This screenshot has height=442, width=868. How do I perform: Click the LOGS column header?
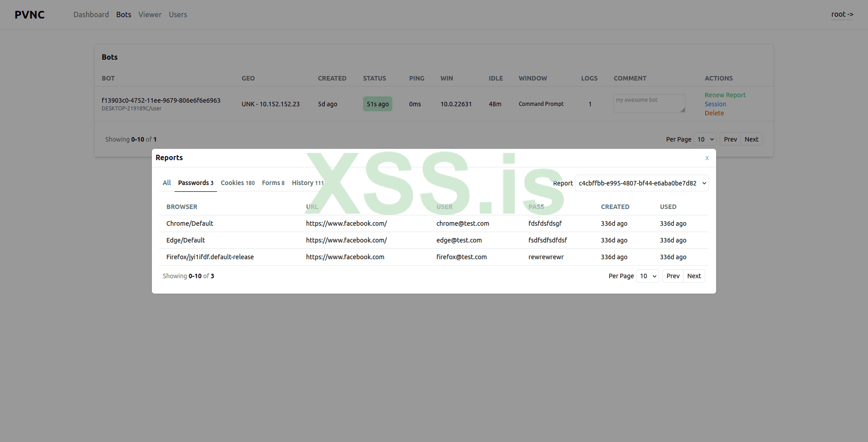pyautogui.click(x=590, y=78)
